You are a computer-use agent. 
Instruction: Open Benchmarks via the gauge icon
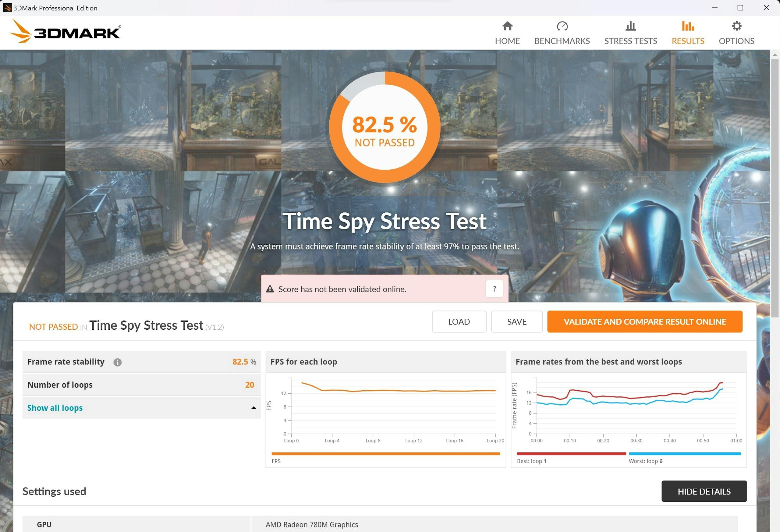point(562,26)
